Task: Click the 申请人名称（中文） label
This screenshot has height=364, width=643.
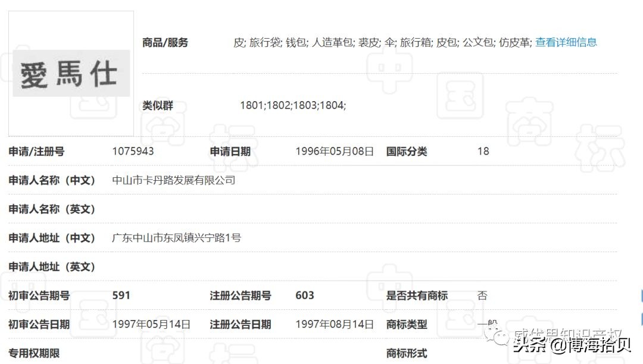Action: [52, 180]
